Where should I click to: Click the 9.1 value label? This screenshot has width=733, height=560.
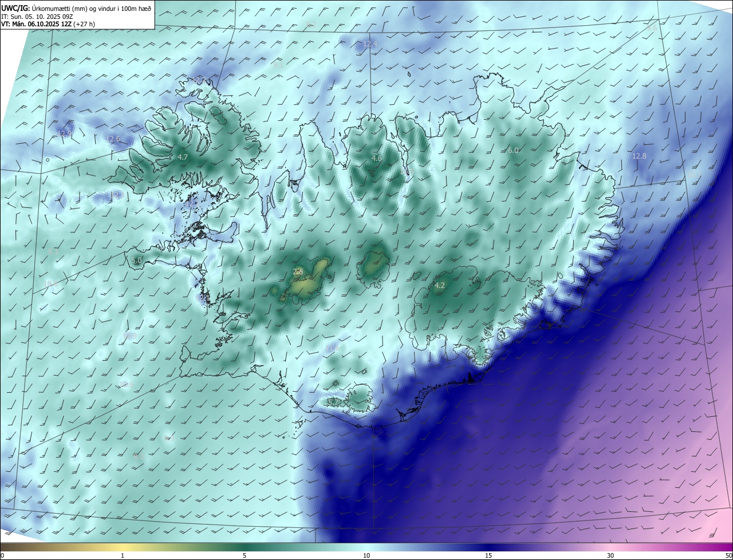279,65
